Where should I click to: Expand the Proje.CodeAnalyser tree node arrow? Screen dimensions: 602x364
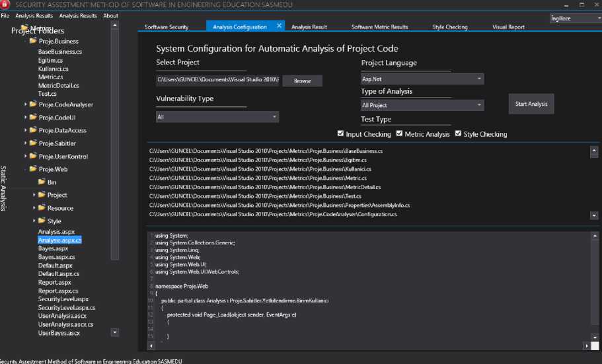coord(26,104)
